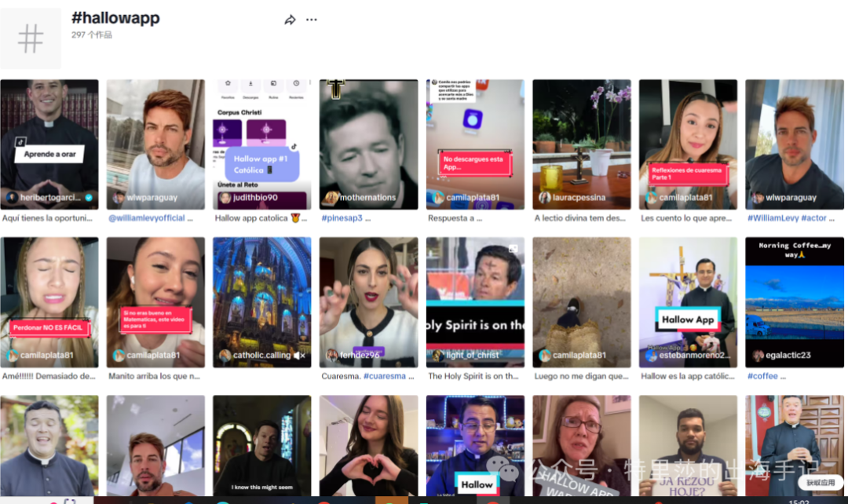Click 'Aquí tienes la oportuni...' caption
Viewport: 848px width, 504px height.
point(48,218)
